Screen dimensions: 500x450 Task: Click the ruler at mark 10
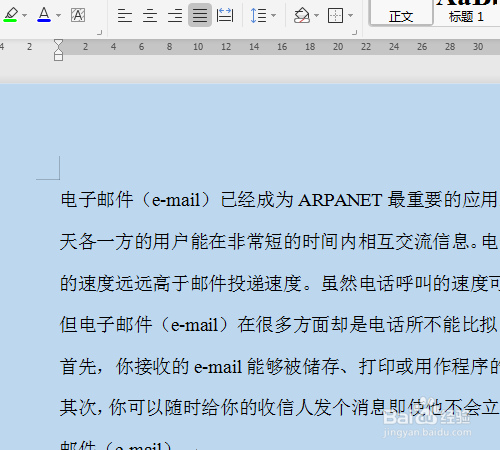click(198, 47)
